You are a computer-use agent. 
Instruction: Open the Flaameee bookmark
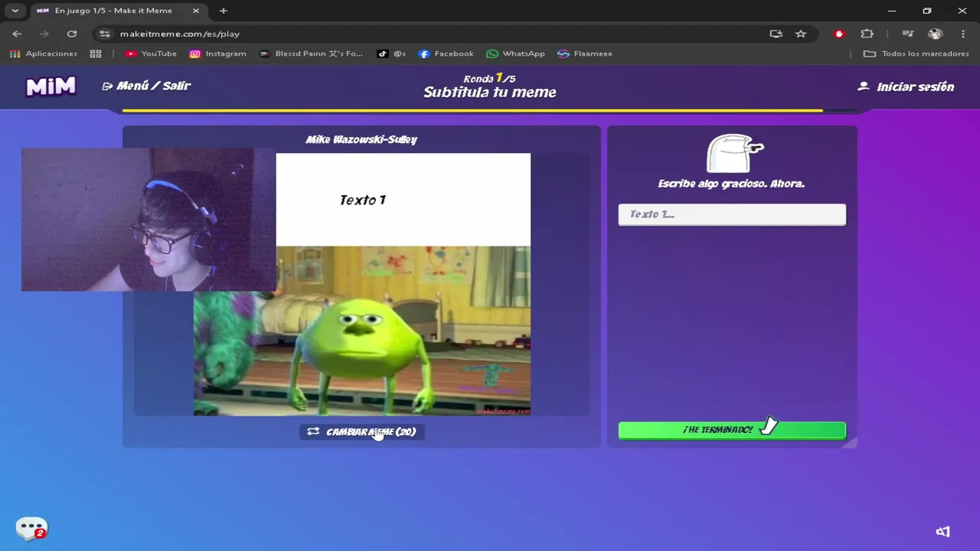585,54
